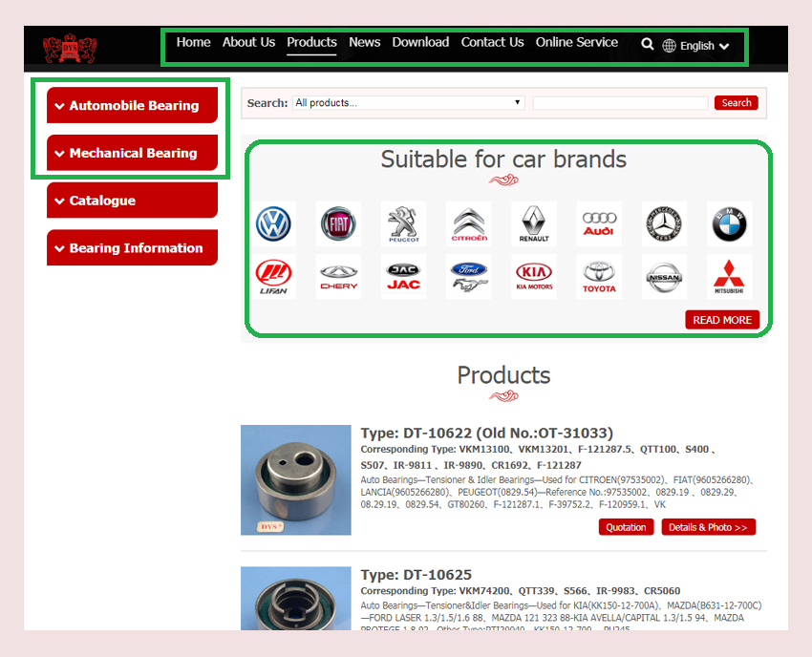Open the English language dropdown
The image size is (812, 657).
pos(696,46)
